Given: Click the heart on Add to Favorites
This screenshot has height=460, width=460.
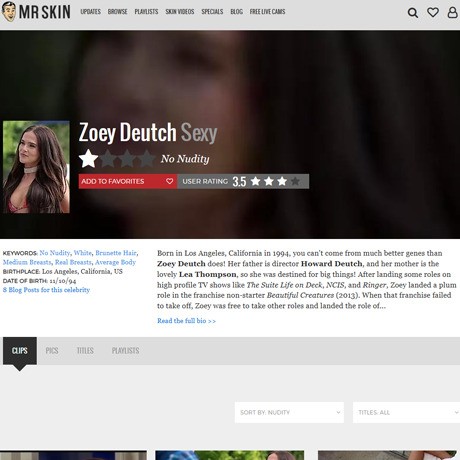Looking at the screenshot, I should point(169,181).
